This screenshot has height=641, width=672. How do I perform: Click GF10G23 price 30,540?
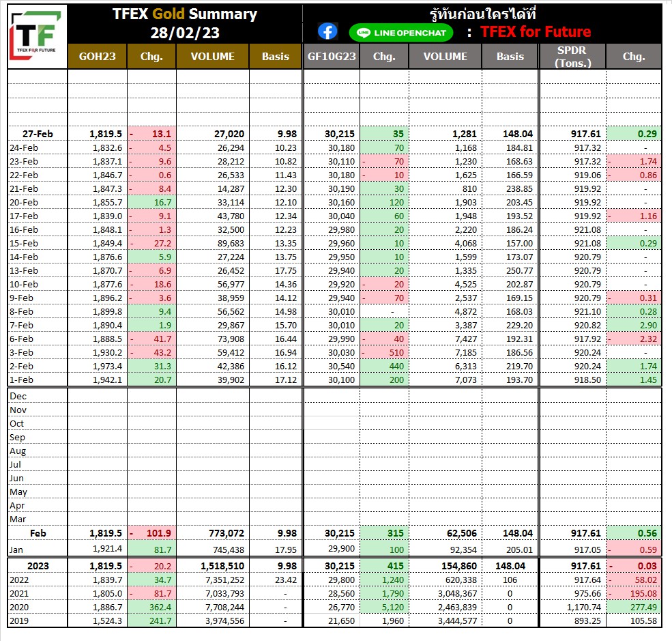[342, 366]
